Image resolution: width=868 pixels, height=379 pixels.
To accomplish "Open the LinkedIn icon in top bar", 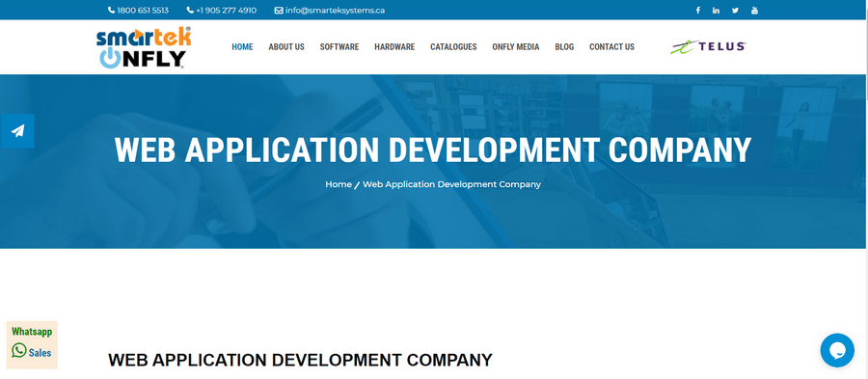I will click(716, 10).
